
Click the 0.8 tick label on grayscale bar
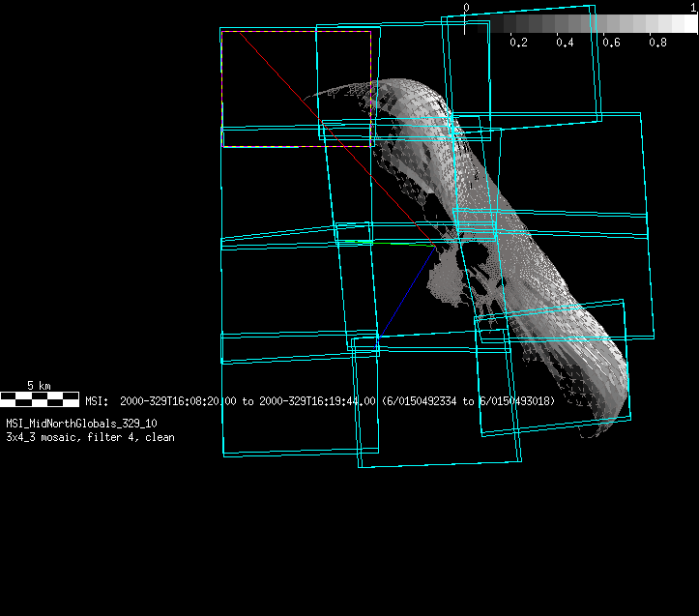657,44
